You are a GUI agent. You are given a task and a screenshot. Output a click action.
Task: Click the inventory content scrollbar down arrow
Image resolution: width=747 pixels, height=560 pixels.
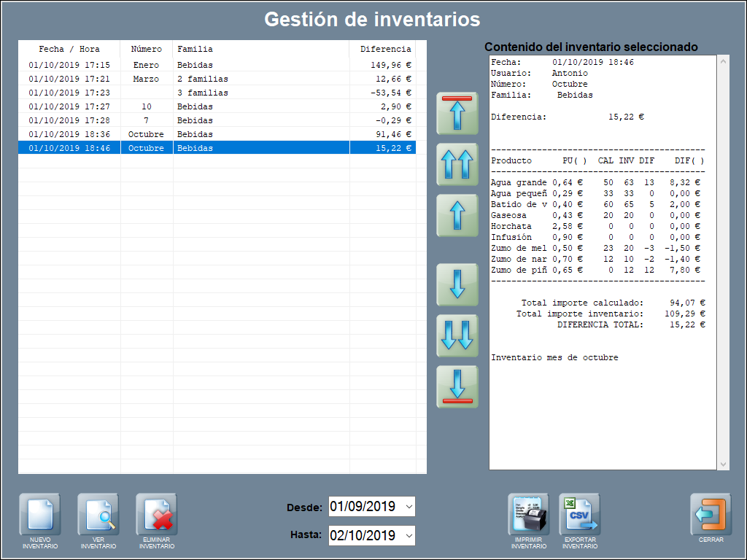click(724, 464)
